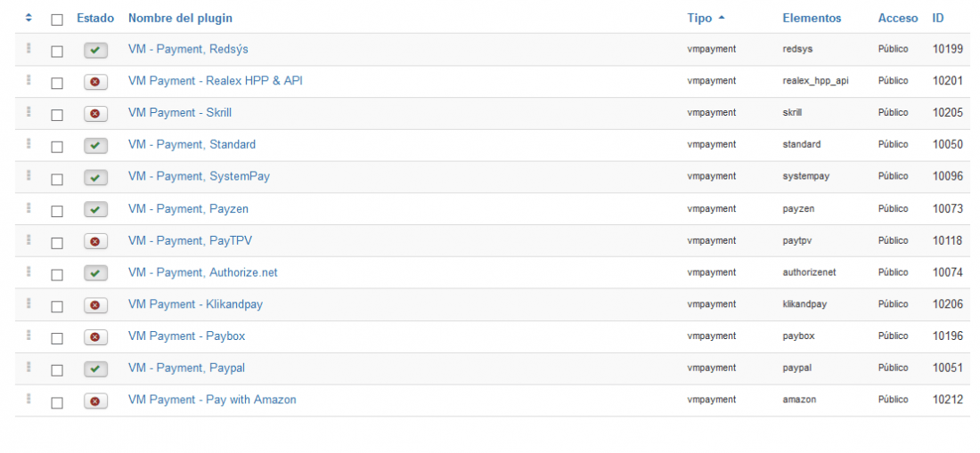
Task: Open the VM - Payment, Standard plugin
Action: tap(192, 144)
